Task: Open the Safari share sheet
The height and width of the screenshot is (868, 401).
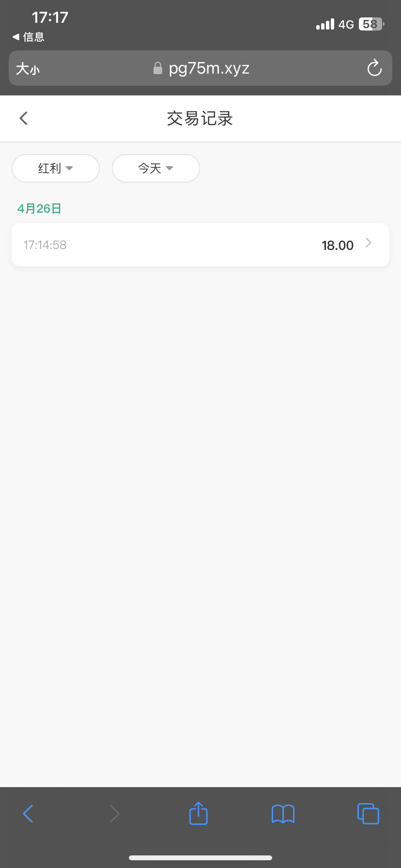Action: (x=198, y=813)
